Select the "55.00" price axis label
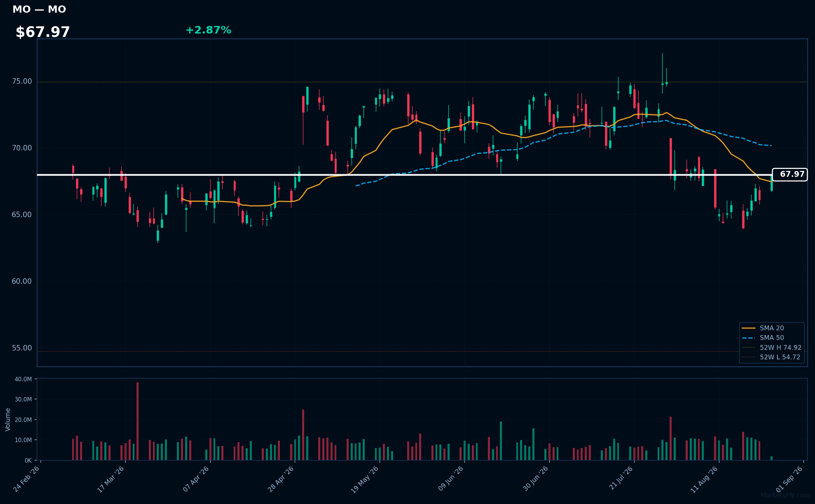 tap(22, 348)
